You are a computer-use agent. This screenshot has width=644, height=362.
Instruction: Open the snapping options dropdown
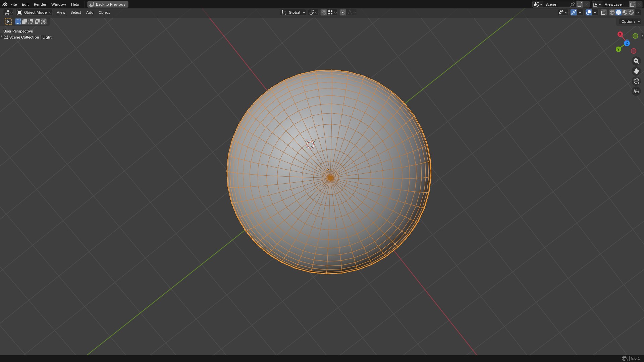pos(332,12)
